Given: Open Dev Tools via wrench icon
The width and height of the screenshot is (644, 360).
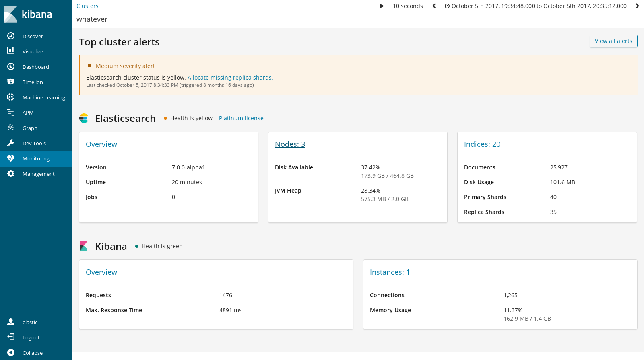Looking at the screenshot, I should pyautogui.click(x=11, y=143).
